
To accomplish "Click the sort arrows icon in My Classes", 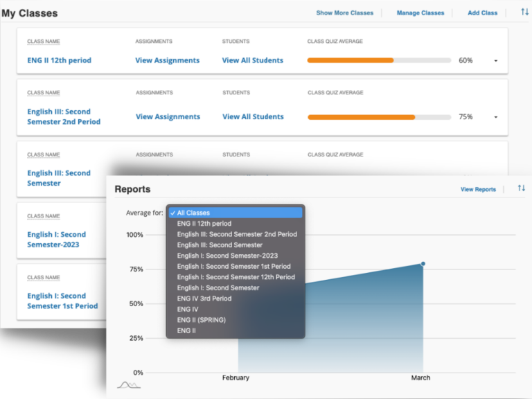I will point(524,12).
